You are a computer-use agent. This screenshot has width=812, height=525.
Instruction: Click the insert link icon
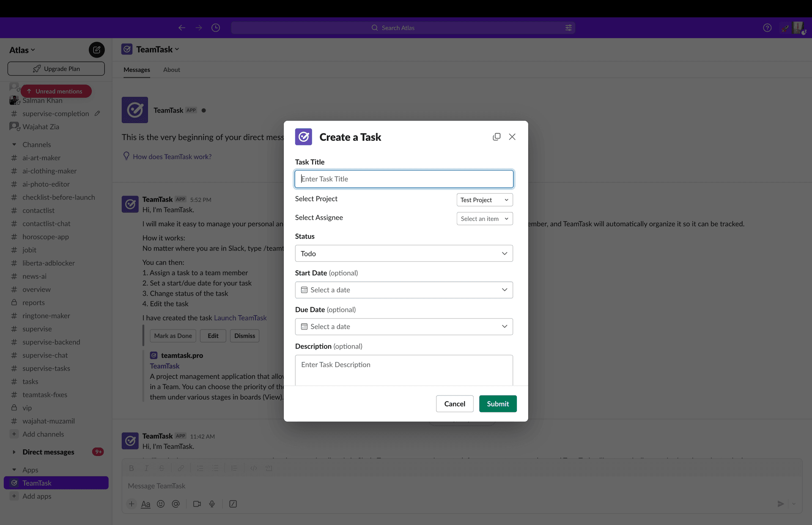coord(181,468)
